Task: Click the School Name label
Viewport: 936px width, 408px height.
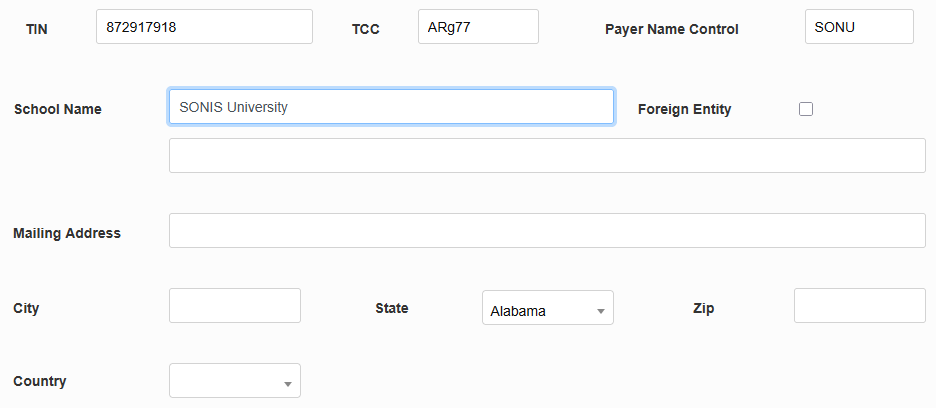Action: [58, 109]
